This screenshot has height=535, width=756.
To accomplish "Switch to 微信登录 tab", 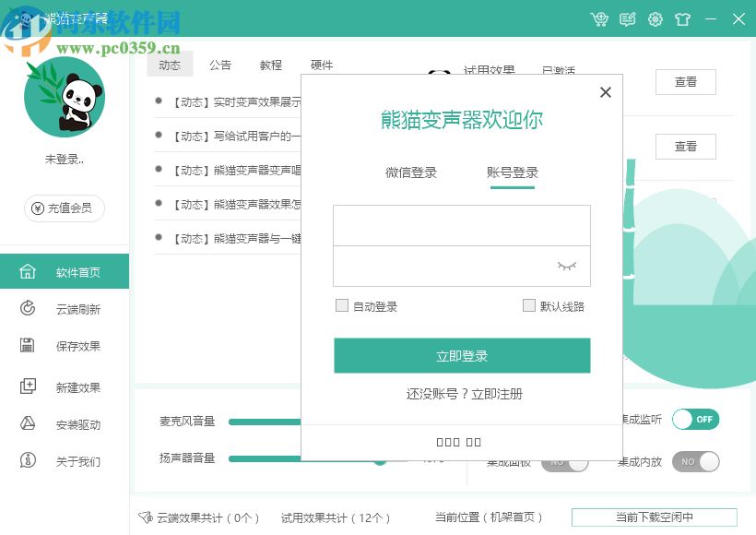I will [x=411, y=172].
